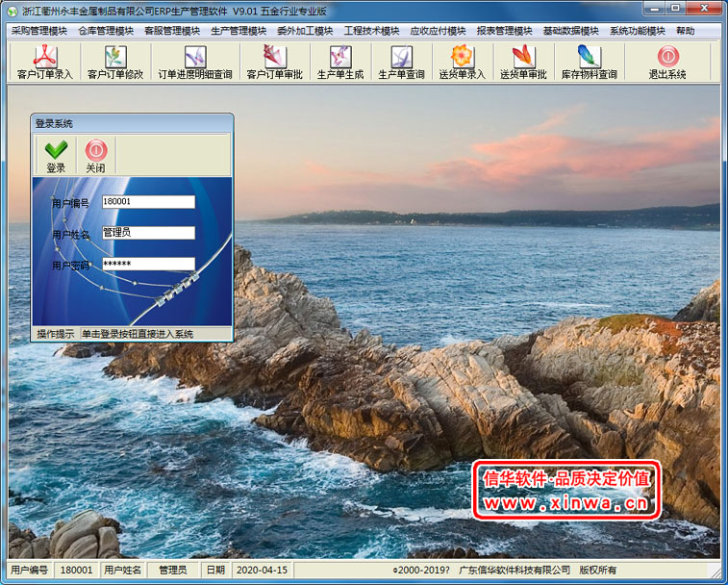The height and width of the screenshot is (585, 728).
Task: Focus the 用户姓名 input field
Action: tap(148, 233)
